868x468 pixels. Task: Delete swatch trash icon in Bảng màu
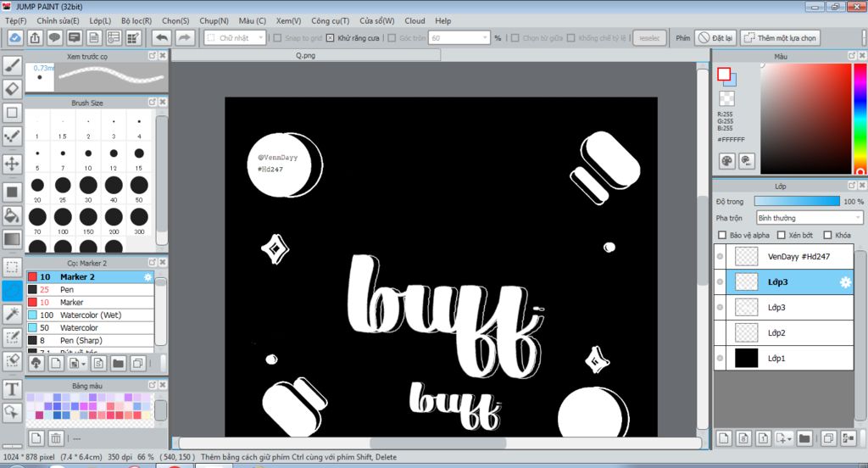tap(56, 438)
